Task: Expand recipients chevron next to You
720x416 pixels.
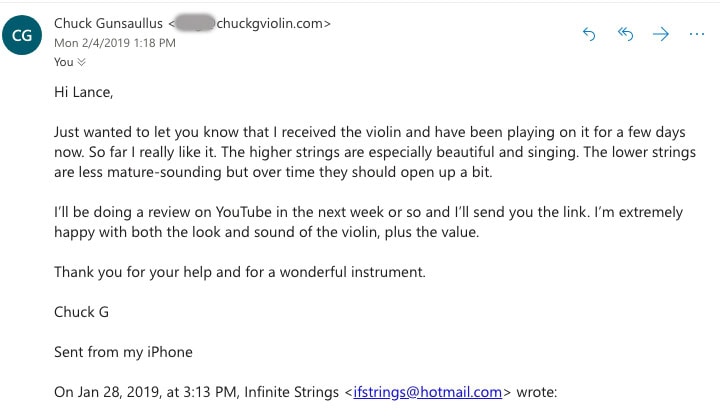Action: click(83, 62)
